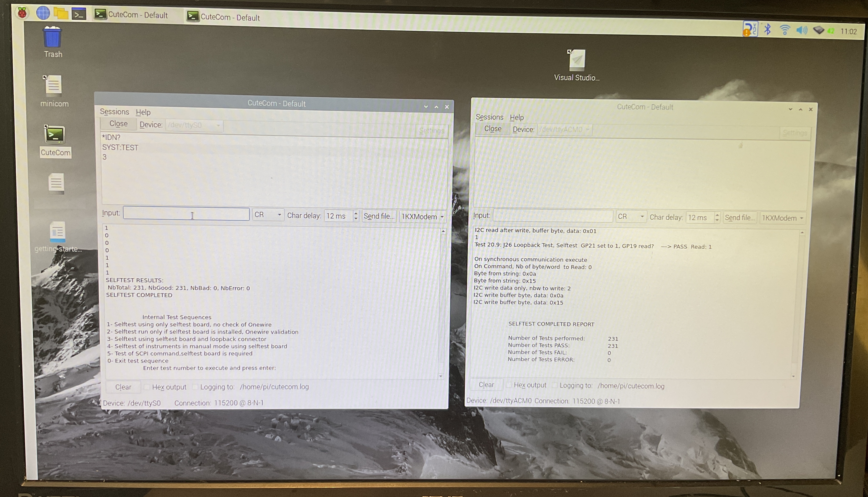Screen dimensions: 868x497
Task: Enable Hex output in right window
Action: point(509,385)
